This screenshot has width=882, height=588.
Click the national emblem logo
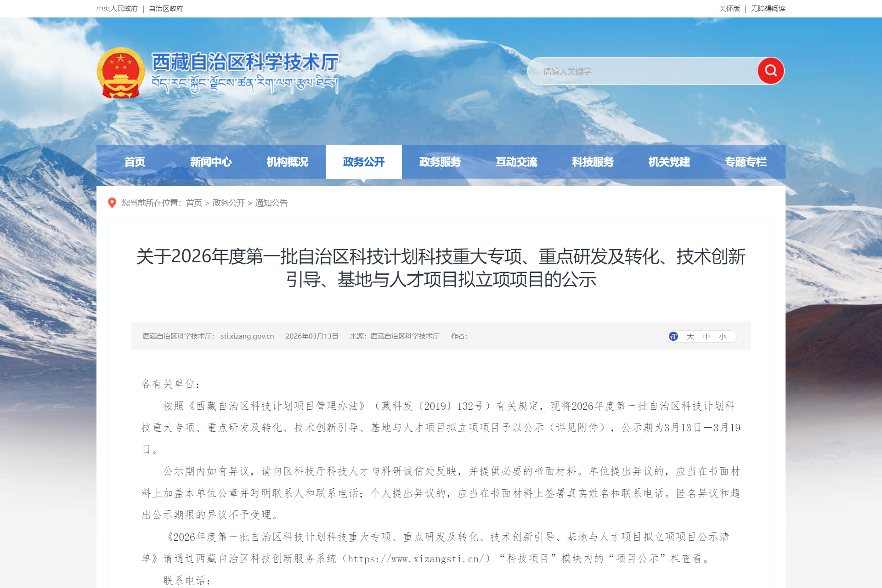tap(121, 73)
